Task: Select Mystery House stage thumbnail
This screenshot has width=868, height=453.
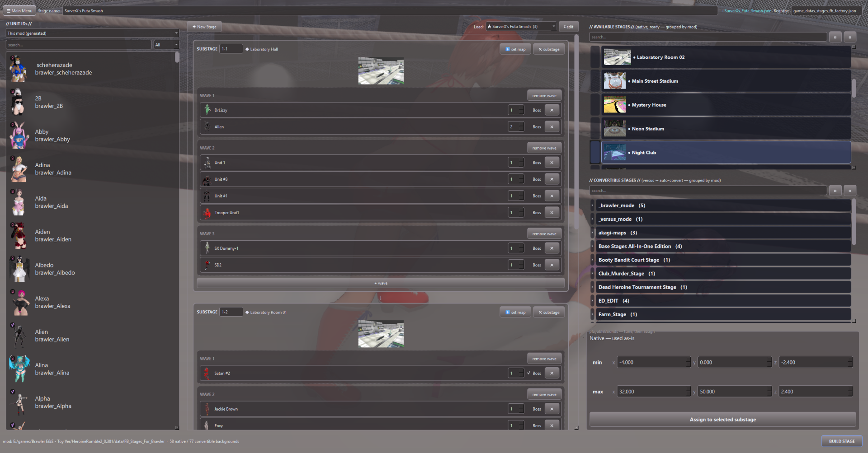Action: (x=615, y=105)
